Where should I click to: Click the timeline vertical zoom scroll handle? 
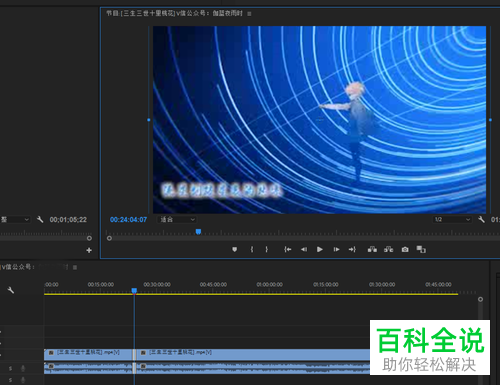point(480,299)
